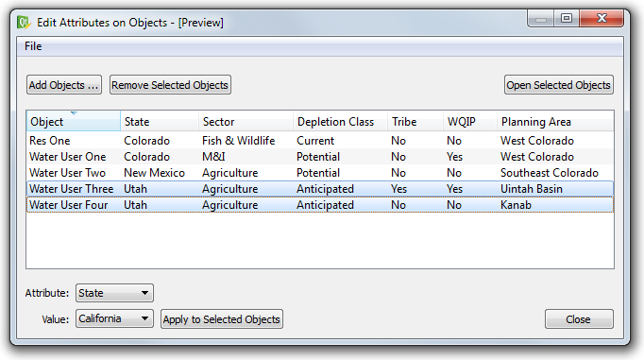Select the Water User Two row

point(320,173)
